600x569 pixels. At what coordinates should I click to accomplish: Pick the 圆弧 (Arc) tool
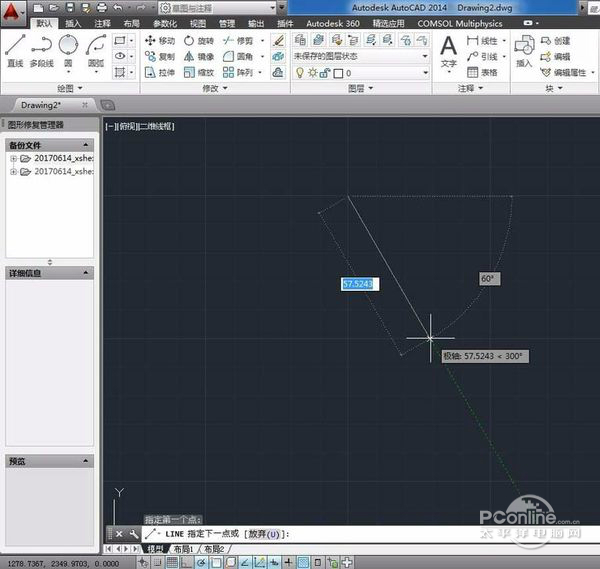click(96, 49)
